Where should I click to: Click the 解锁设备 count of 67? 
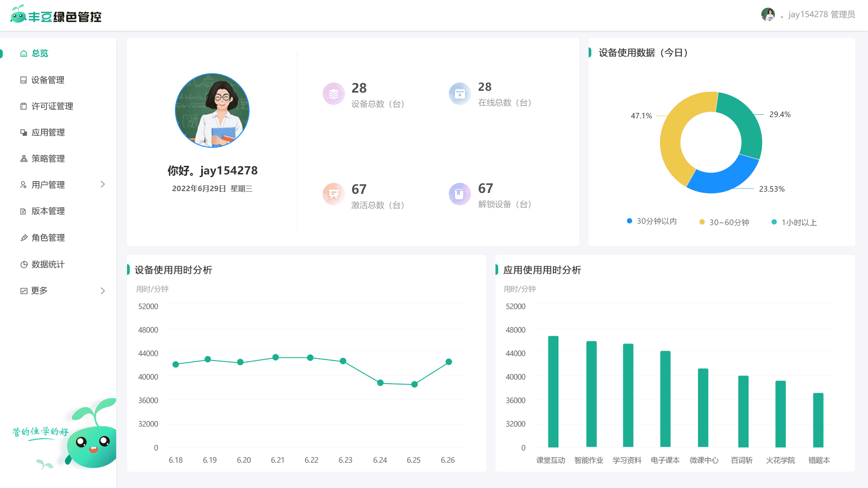click(485, 189)
